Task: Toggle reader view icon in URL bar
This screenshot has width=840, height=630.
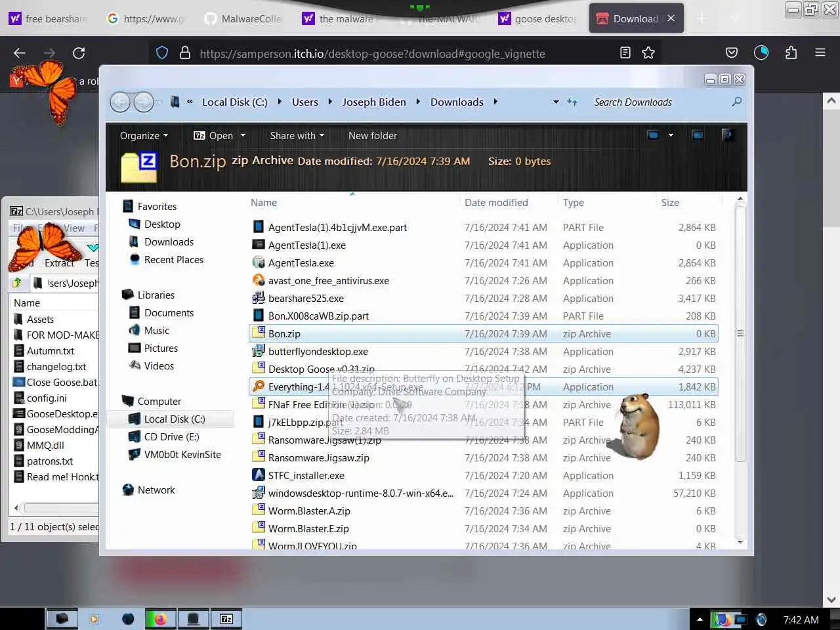Action: (625, 53)
